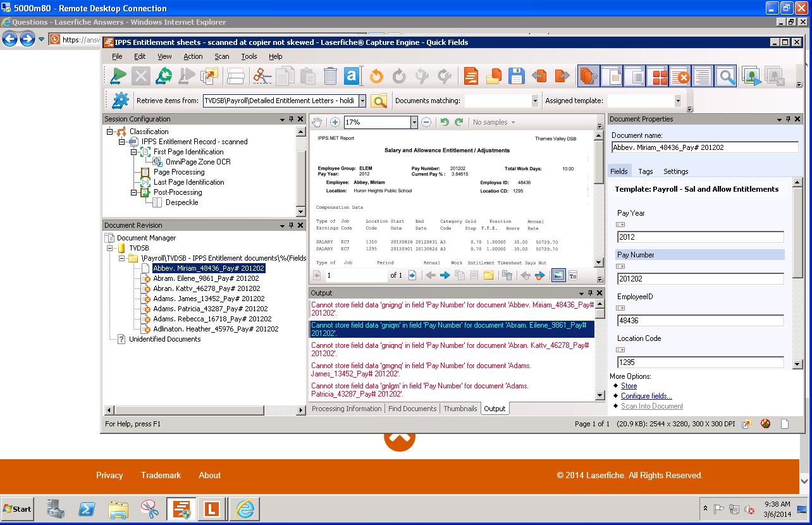
Task: Click the Store link
Action: point(629,386)
